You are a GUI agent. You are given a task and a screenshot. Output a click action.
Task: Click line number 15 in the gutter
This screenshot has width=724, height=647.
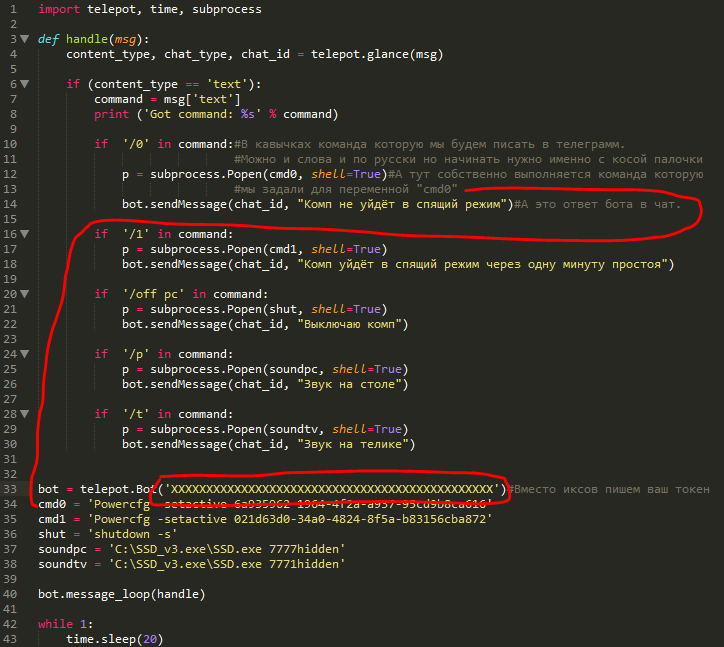coord(10,219)
